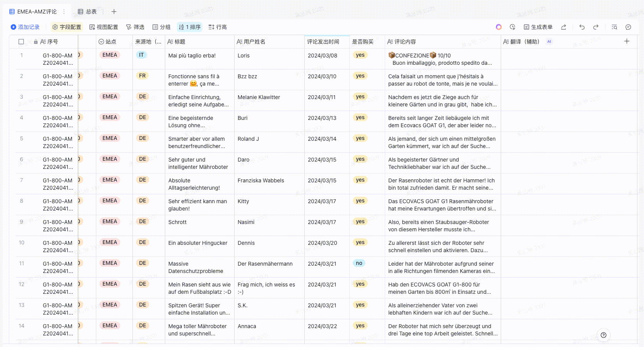Open the help question mark icon

604,335
